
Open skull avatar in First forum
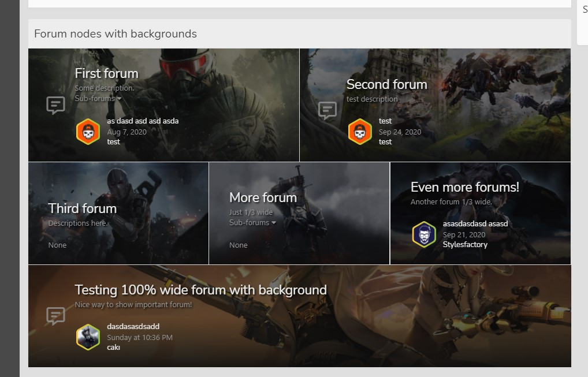coord(88,132)
